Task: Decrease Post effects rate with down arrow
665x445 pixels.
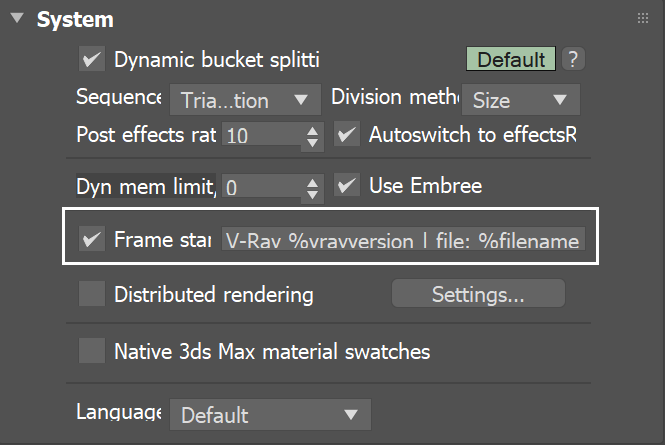Action: click(314, 142)
